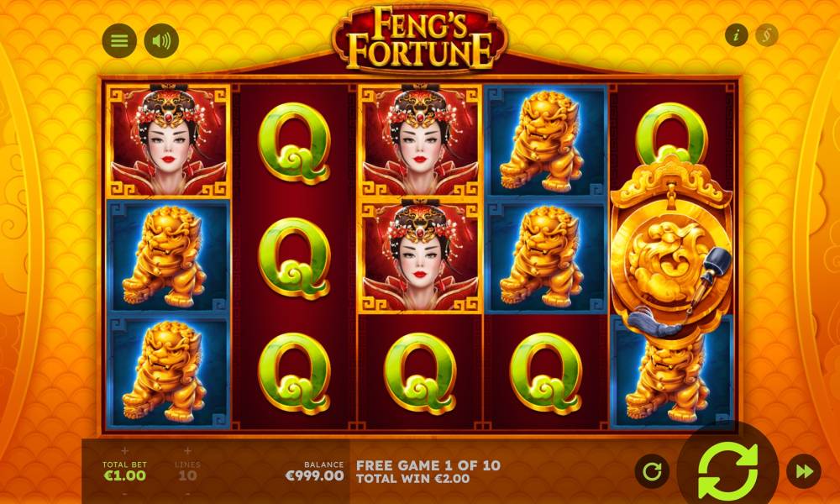This screenshot has width=840, height=504.
Task: Open the info paytable icon
Action: click(737, 35)
